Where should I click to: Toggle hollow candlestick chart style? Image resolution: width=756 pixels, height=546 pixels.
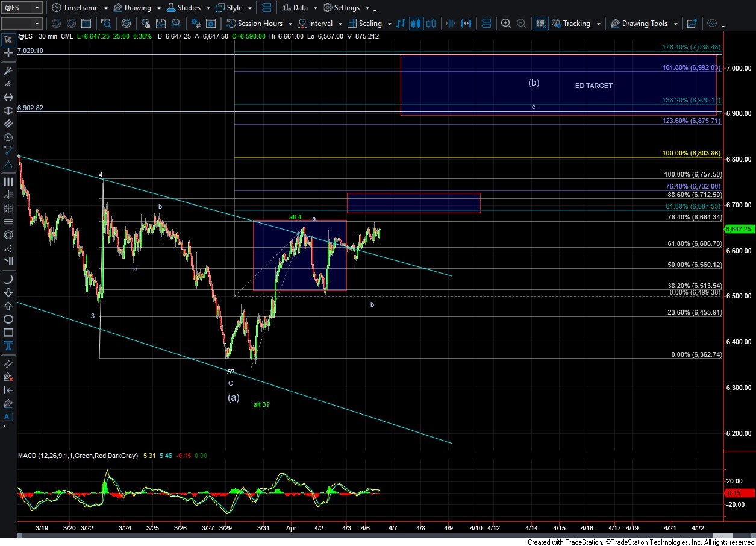pos(431,24)
